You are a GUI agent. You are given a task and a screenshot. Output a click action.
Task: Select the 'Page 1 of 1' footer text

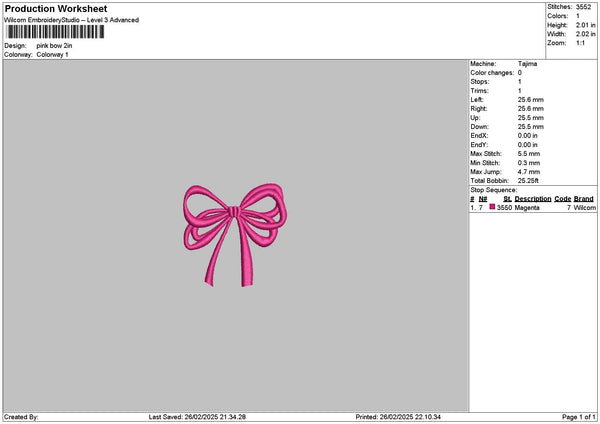[579, 417]
